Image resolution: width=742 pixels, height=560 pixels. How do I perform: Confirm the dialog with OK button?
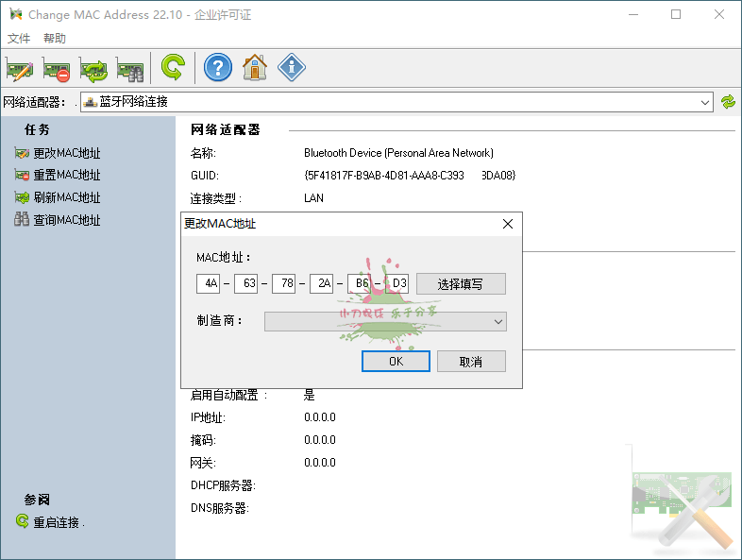396,362
